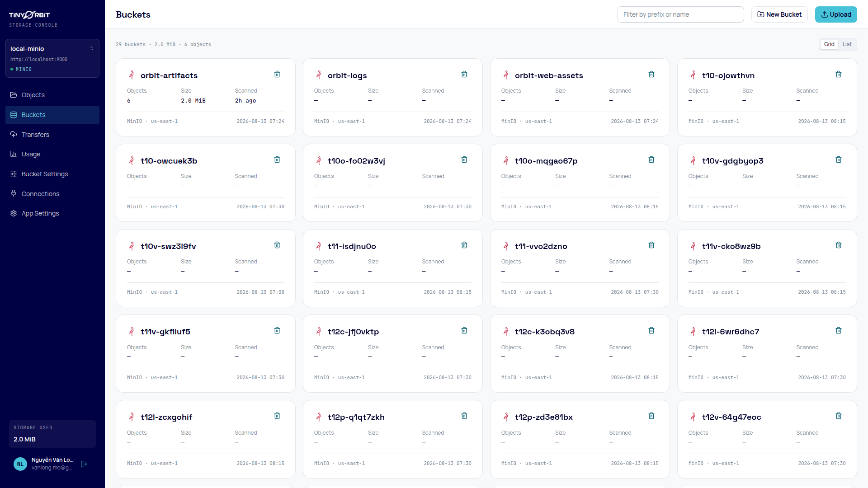
Task: Open App Settings
Action: [x=52, y=213]
